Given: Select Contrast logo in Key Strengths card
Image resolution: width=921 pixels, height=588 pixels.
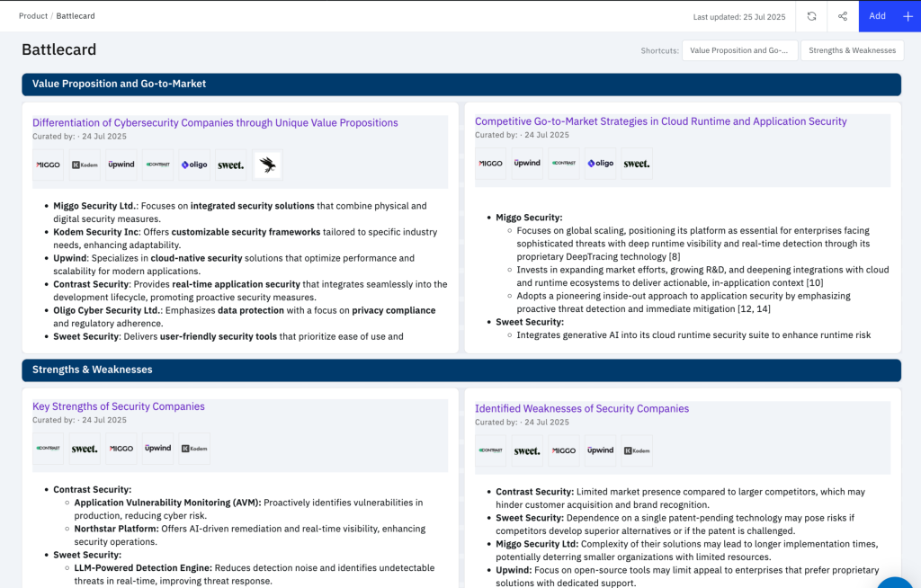Looking at the screenshot, I should click(49, 449).
